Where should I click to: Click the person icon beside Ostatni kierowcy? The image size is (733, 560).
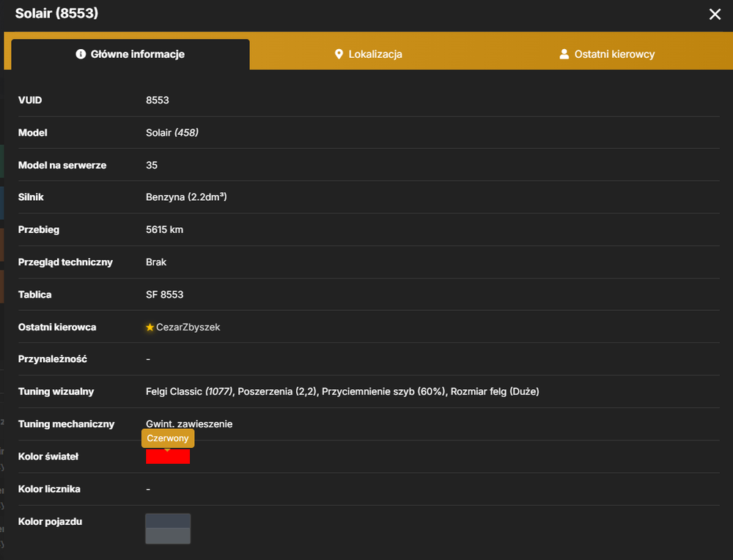coord(564,54)
